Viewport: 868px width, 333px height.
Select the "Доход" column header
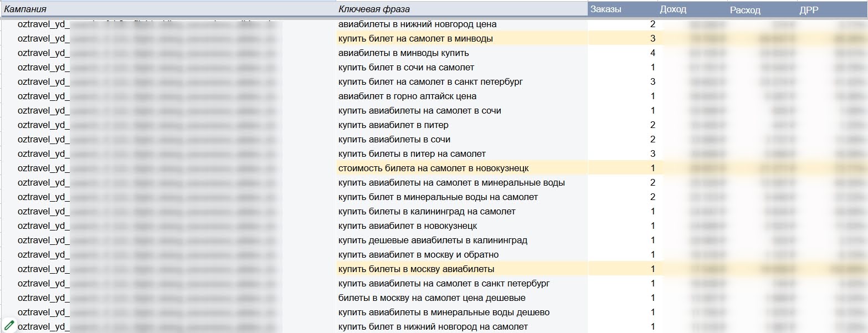(672, 9)
